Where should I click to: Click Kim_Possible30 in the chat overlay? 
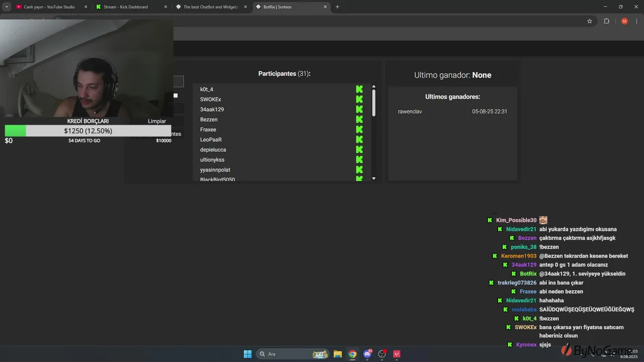516,220
